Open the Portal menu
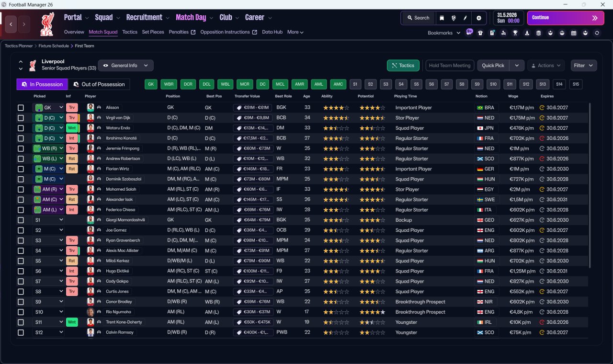This screenshot has width=613, height=364. click(x=76, y=18)
